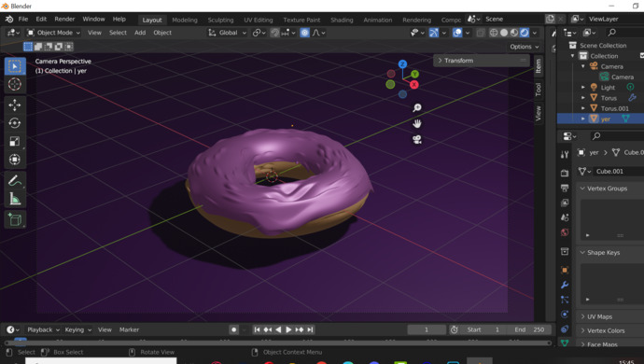
Task: Pick the Rotate tool
Action: click(x=15, y=123)
